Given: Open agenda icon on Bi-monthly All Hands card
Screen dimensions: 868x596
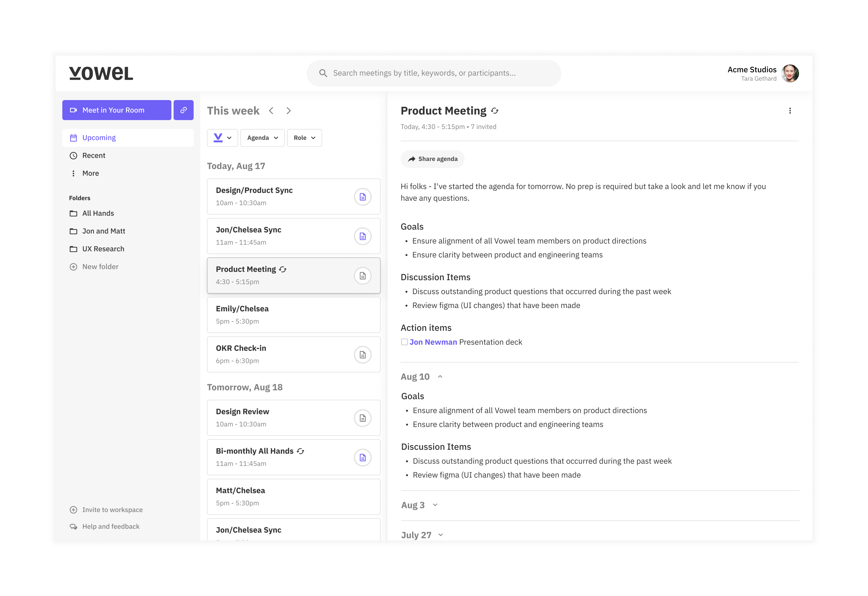Looking at the screenshot, I should 363,458.
